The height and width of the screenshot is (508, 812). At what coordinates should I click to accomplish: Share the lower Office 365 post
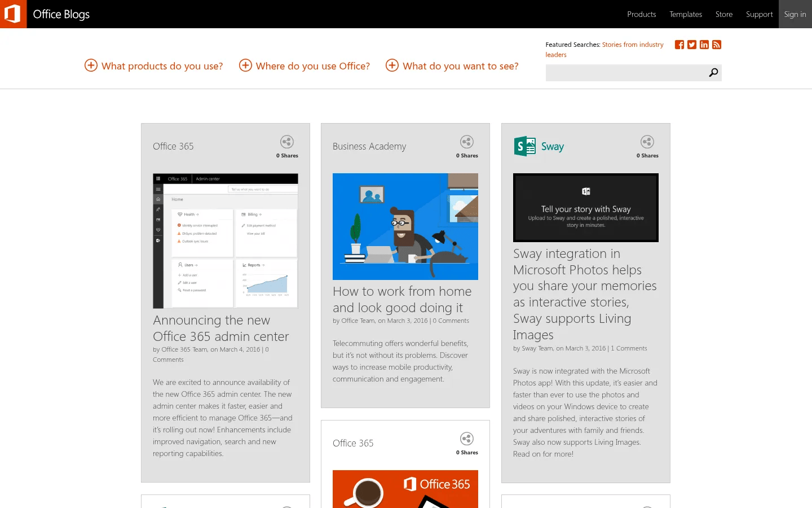(467, 439)
